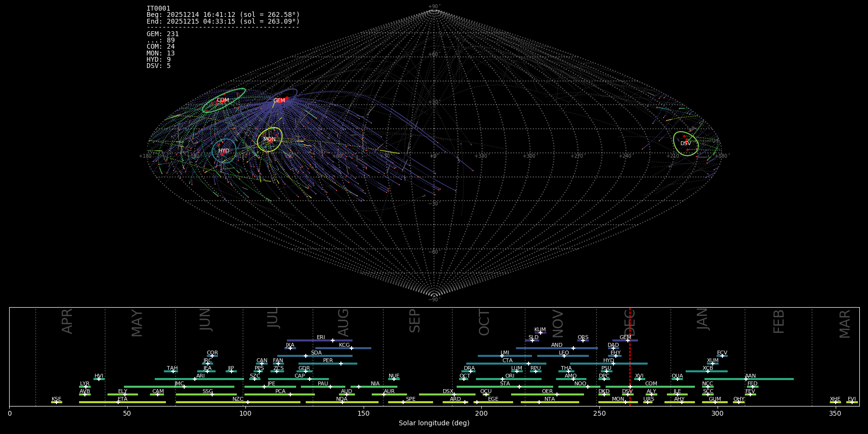Viewport: 868px width, 434px height.
Task: Click the LYR shower label in the timeline
Action: pyautogui.click(x=84, y=384)
